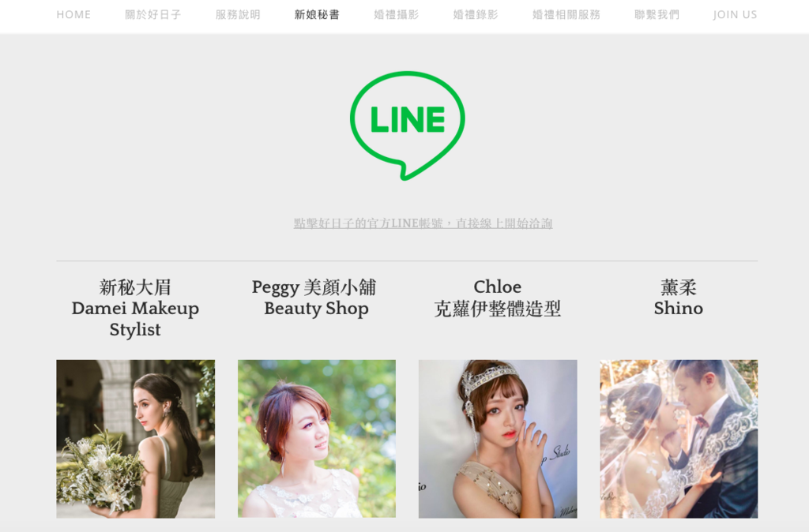The width and height of the screenshot is (809, 532).
Task: Open the 新秘大眉 Damei Makeup Stylist heading
Action: [135, 309]
